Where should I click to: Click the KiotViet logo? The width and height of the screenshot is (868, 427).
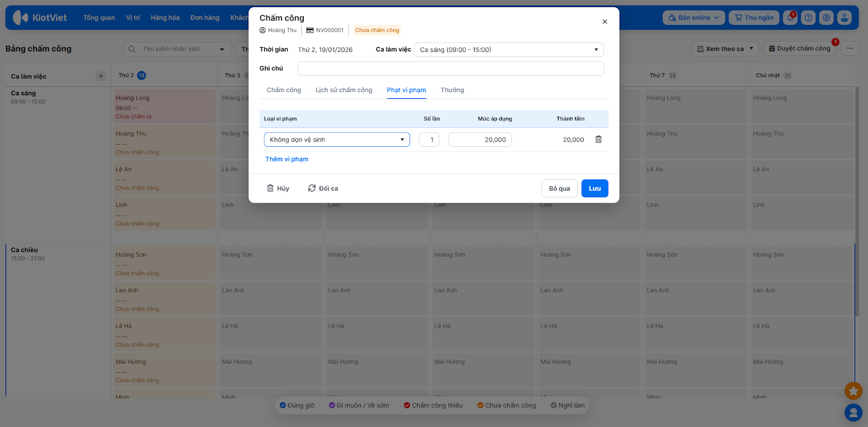click(x=40, y=18)
